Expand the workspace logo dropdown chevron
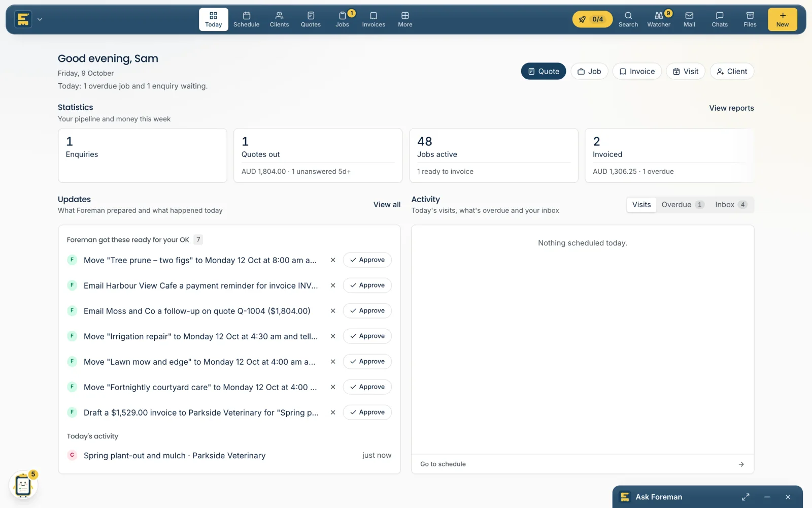The width and height of the screenshot is (812, 508). 40,19
